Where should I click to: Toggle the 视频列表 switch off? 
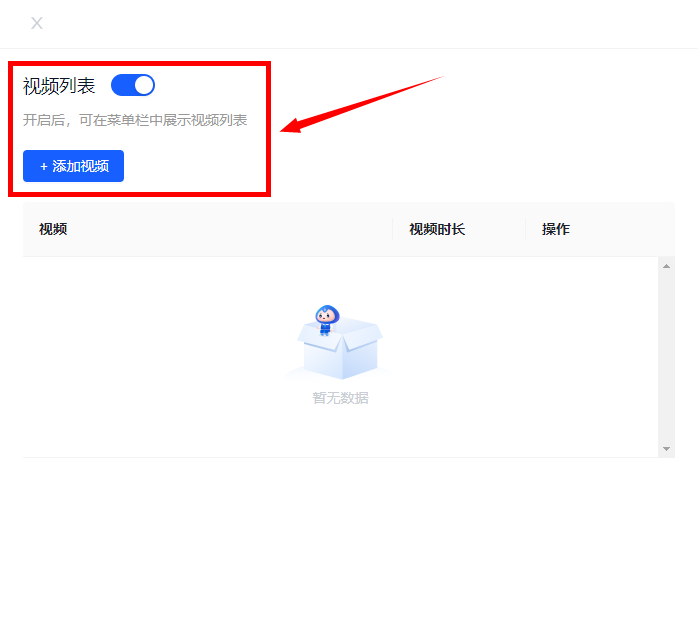133,85
